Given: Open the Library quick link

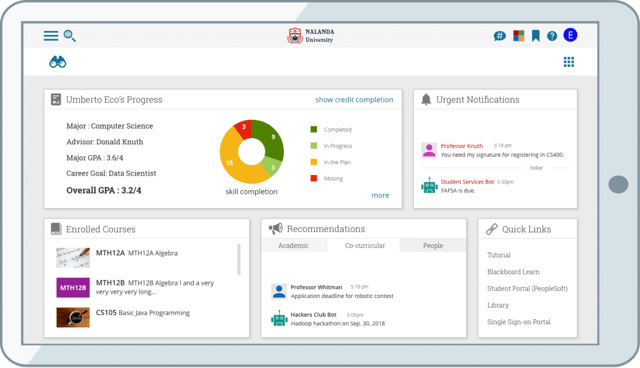Looking at the screenshot, I should click(498, 305).
